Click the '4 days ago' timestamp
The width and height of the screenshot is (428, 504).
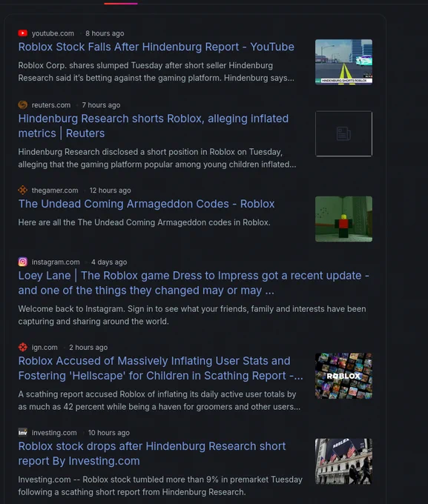click(109, 262)
